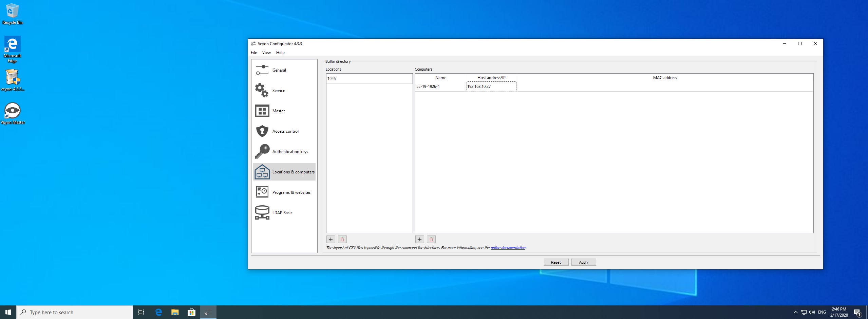
Task: Delete the selected location with trash button
Action: [x=342, y=239]
